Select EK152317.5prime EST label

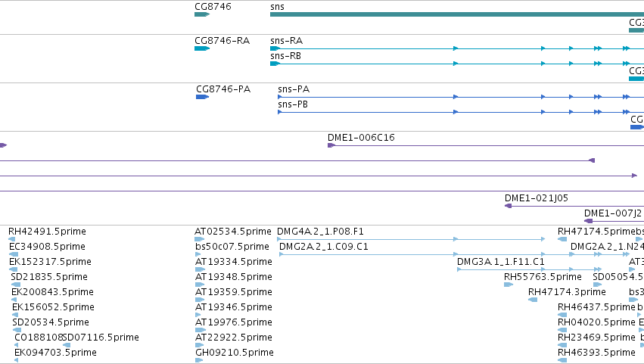pyautogui.click(x=50, y=262)
